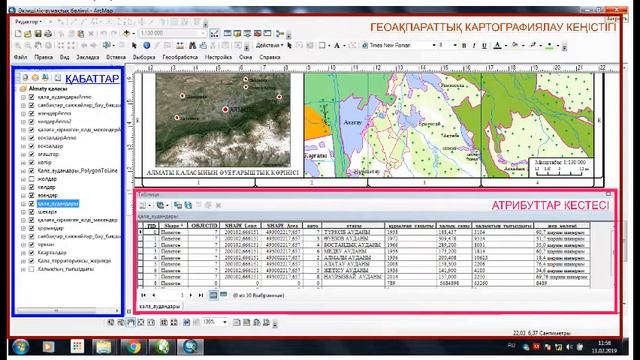
Task: Go to first record in table
Action: (143, 295)
